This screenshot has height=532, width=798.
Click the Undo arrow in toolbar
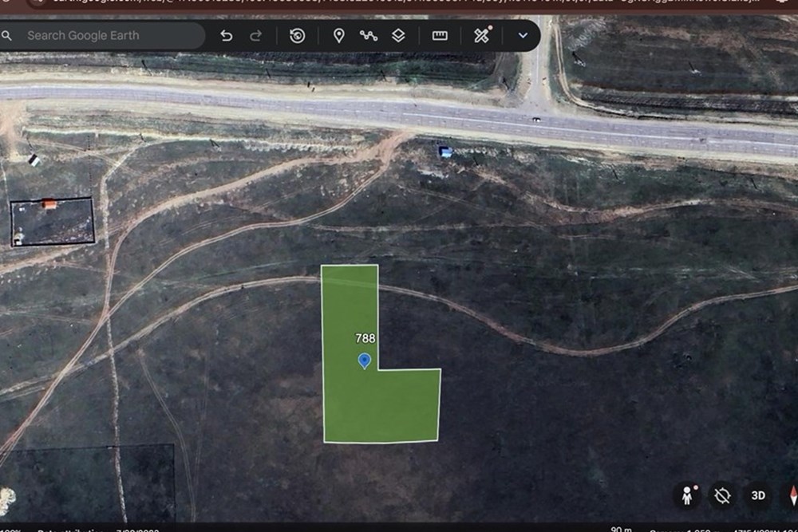coord(227,36)
